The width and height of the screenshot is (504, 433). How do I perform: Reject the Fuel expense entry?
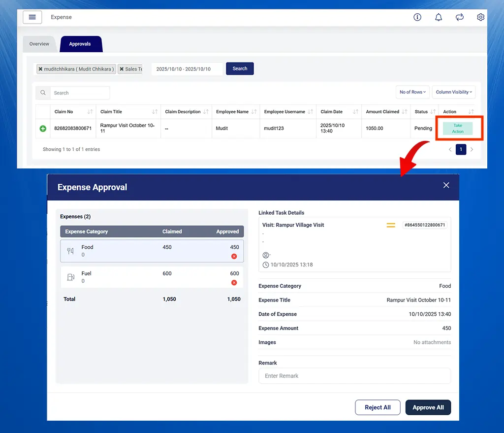pos(235,283)
